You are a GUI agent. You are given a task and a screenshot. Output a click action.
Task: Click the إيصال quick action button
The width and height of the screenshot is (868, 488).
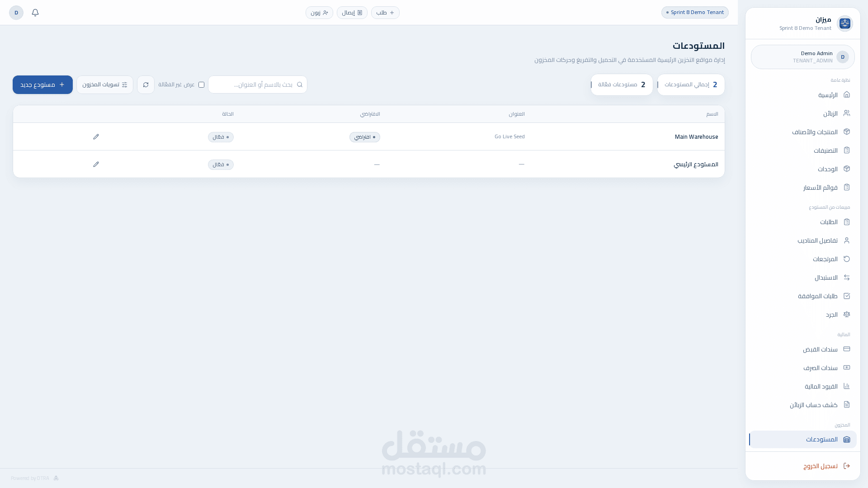tap(352, 13)
